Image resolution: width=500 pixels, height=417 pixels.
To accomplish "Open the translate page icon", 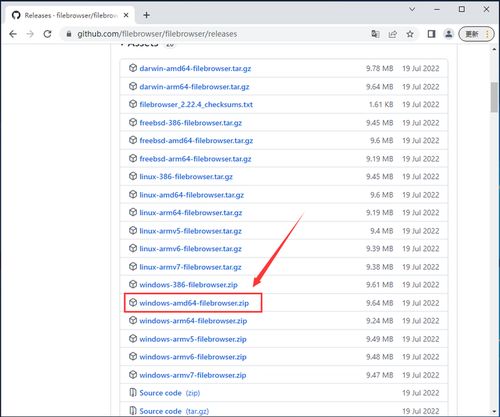I will [x=375, y=34].
